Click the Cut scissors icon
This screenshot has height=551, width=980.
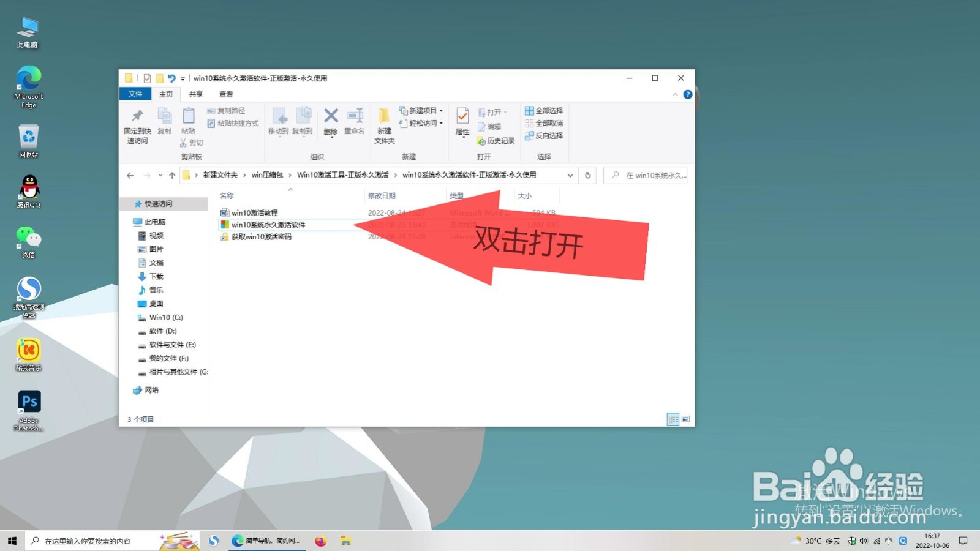(x=183, y=143)
